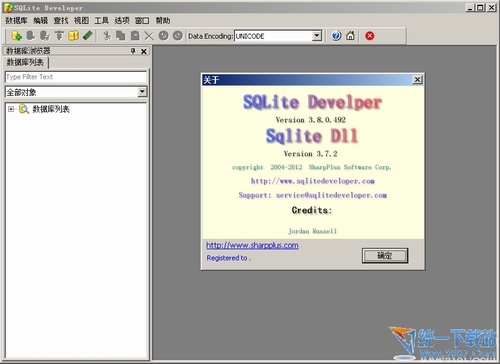Open the 查找 menu
Viewport: 500px width, 364px height.
point(61,21)
